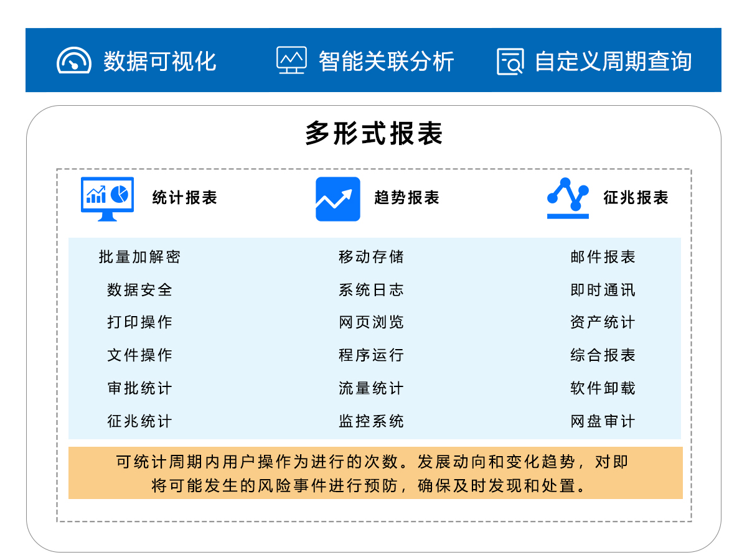Click the 系统日志 entry

pos(372,290)
